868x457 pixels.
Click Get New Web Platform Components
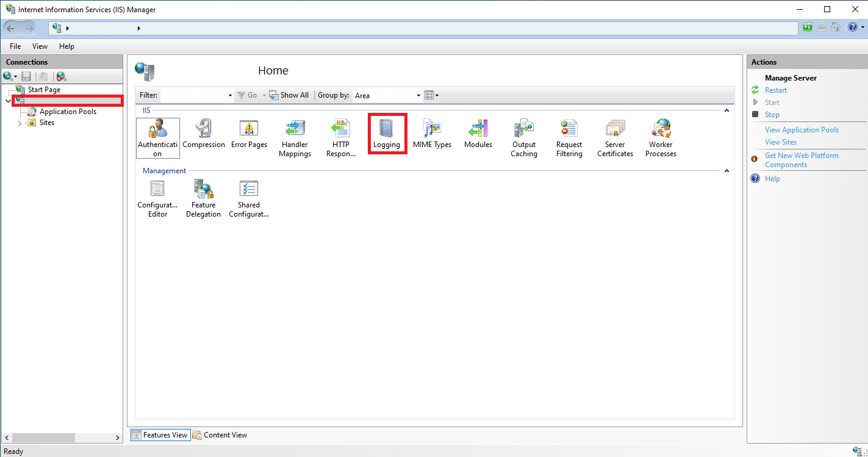(802, 160)
